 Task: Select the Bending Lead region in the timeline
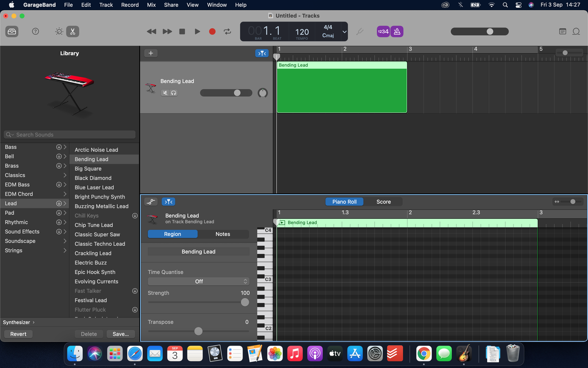tap(342, 88)
